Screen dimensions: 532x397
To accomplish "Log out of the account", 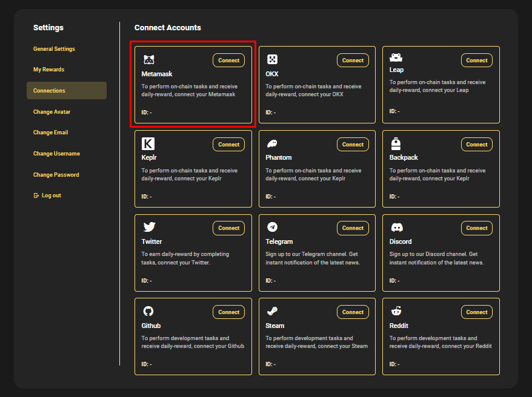I will click(47, 195).
